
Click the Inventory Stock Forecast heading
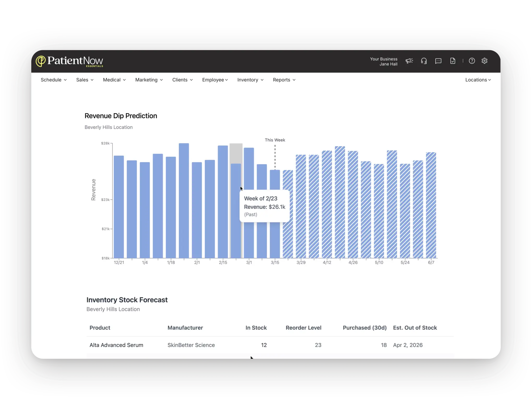click(127, 300)
